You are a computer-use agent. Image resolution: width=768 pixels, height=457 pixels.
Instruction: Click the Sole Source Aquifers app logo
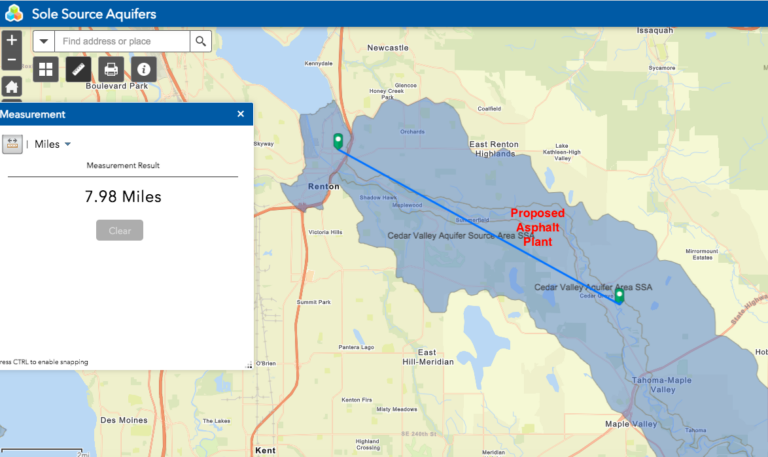(14, 13)
